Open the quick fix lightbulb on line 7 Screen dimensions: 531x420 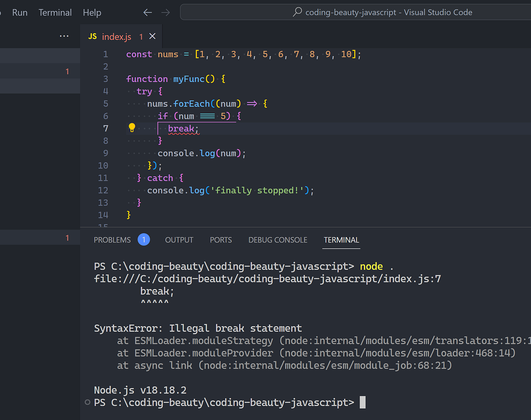click(132, 127)
